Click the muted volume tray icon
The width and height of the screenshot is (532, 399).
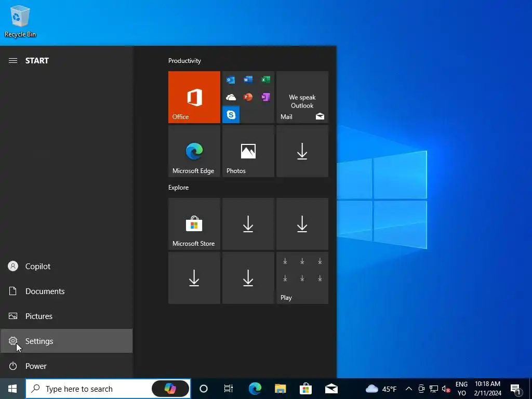(x=446, y=389)
